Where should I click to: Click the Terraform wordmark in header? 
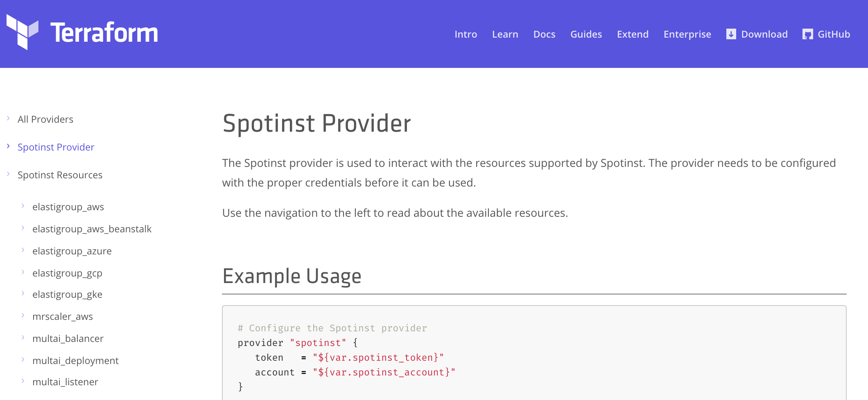104,33
